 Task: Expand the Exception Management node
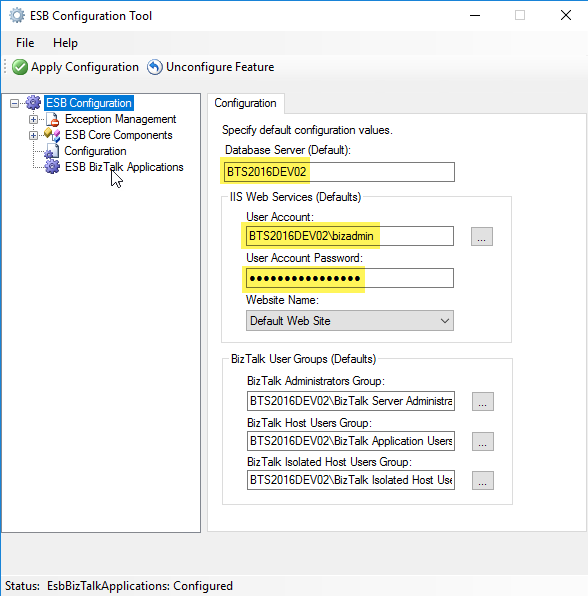pyautogui.click(x=33, y=119)
